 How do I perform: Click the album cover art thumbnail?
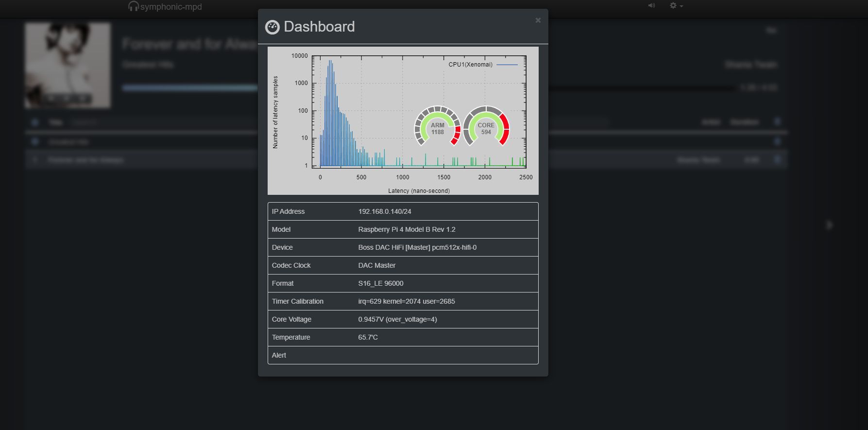click(x=68, y=65)
